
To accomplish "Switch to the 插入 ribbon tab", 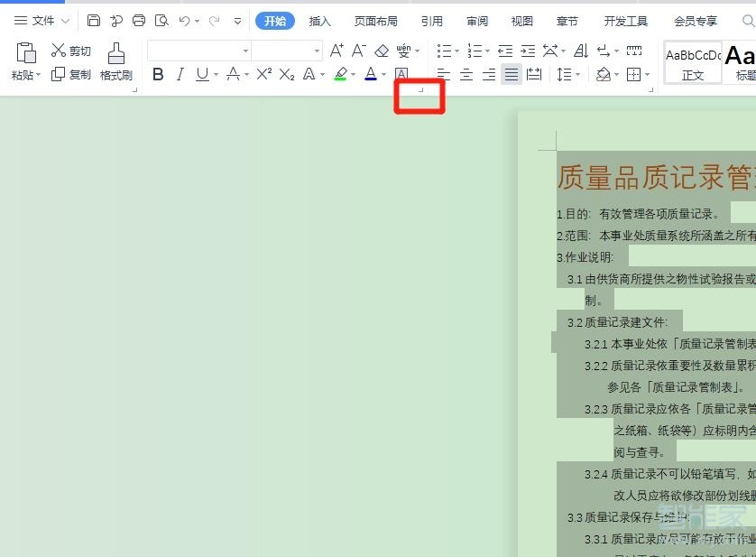I will (320, 21).
